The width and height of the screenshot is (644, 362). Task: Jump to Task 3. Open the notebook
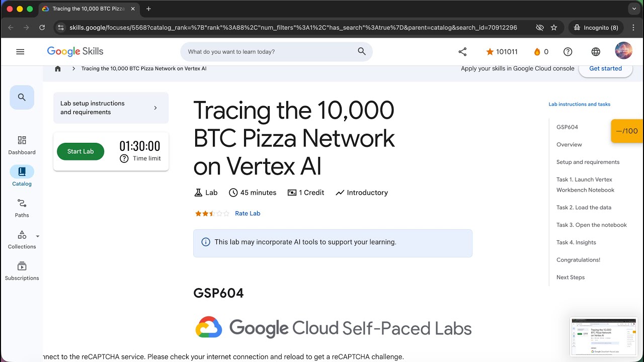(592, 225)
